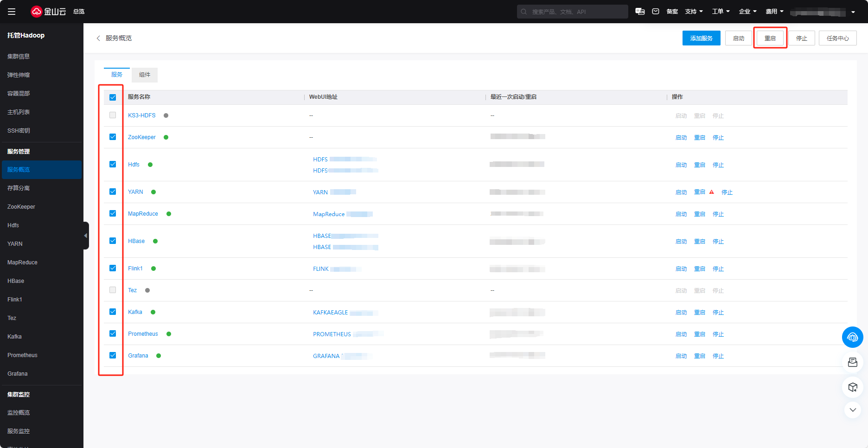868x448 pixels.
Task: Click the floating cube icon
Action: pyautogui.click(x=852, y=387)
